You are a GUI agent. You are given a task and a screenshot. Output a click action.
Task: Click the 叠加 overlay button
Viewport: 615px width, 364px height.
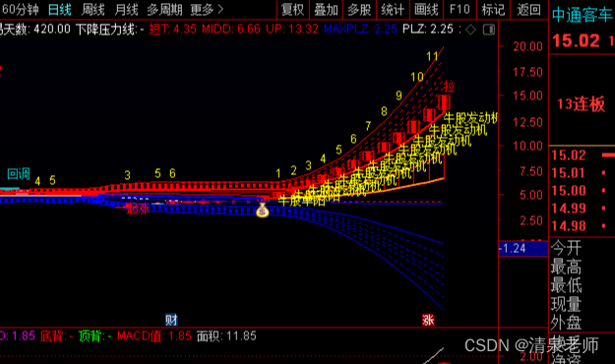(x=326, y=10)
